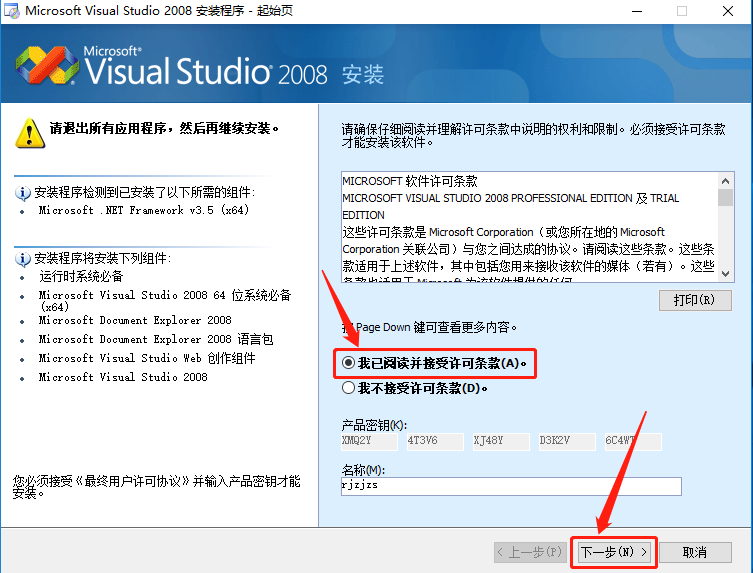Image resolution: width=753 pixels, height=573 pixels.
Task: Click the Page Down hint text
Action: point(429,328)
